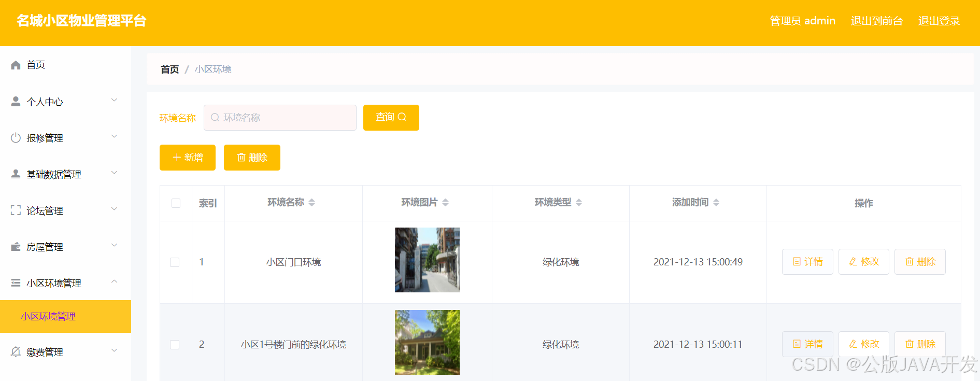This screenshot has height=381, width=980.
Task: Open the 首页 sidebar menu item
Action: click(65, 65)
